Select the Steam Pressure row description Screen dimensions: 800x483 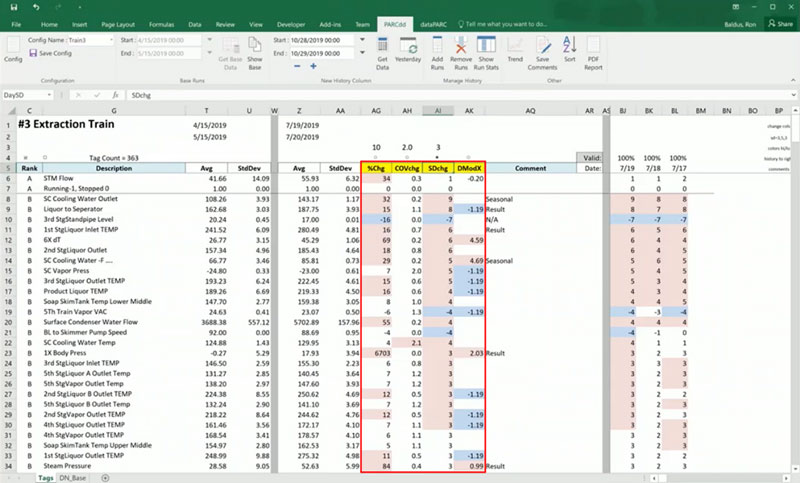click(114, 466)
